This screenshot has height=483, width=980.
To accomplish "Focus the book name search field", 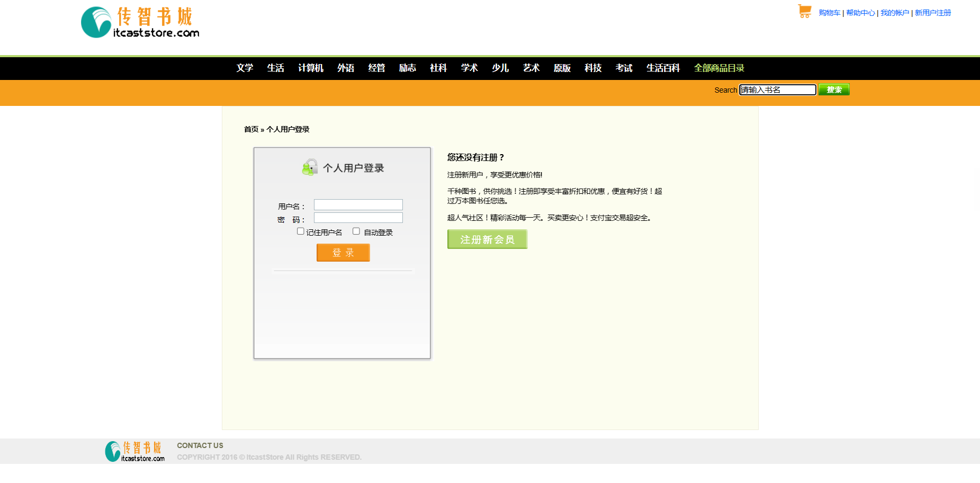I will [x=778, y=90].
